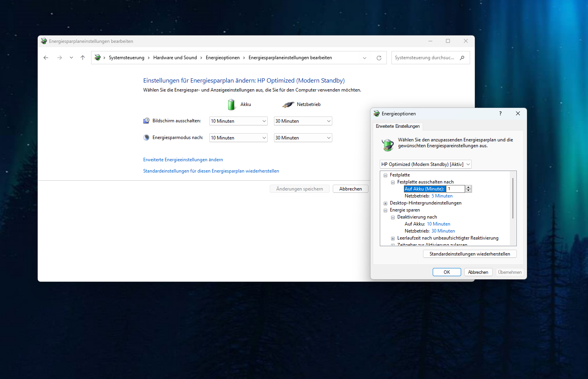Expand Leerlaufzeit nach unbeaufsichtigter Reaktivierung
The image size is (588, 379).
pos(393,238)
